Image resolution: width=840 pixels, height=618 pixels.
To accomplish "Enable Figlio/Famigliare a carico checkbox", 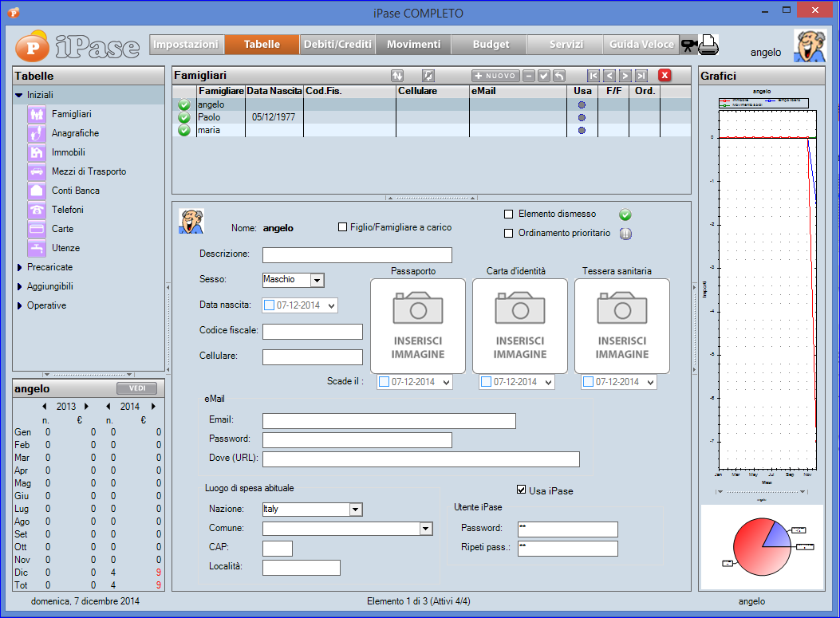I will (x=343, y=227).
